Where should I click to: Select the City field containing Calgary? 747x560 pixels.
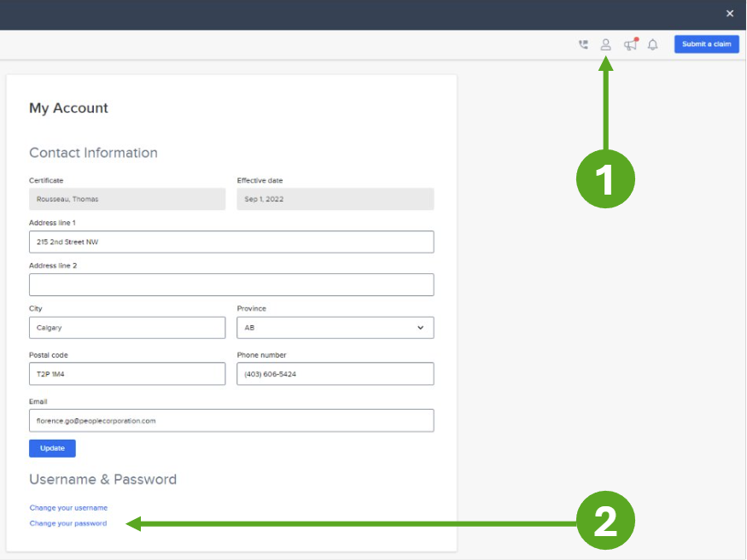126,328
